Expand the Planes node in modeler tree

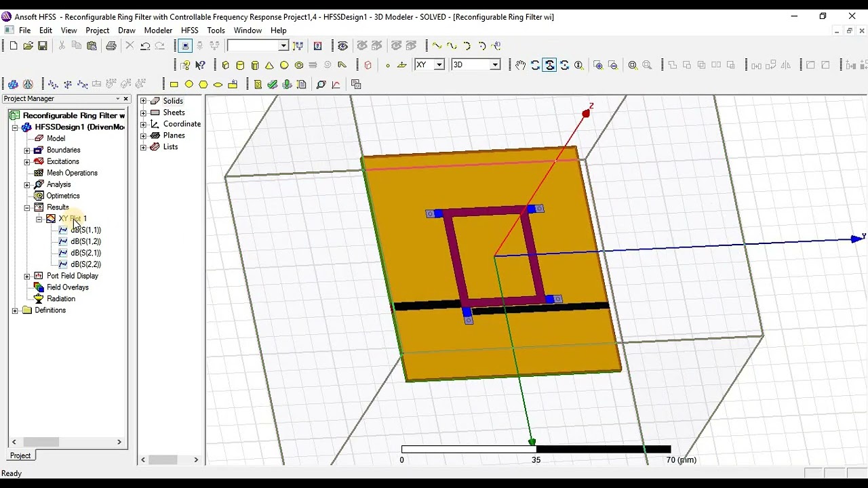coord(143,136)
